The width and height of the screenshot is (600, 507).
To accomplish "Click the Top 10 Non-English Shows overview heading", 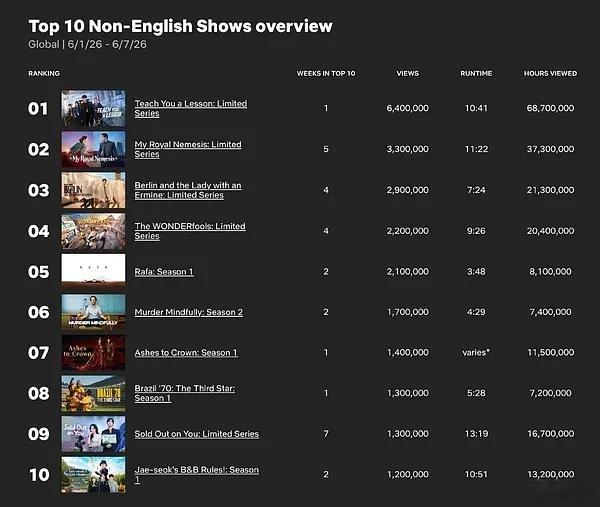I will (x=180, y=26).
